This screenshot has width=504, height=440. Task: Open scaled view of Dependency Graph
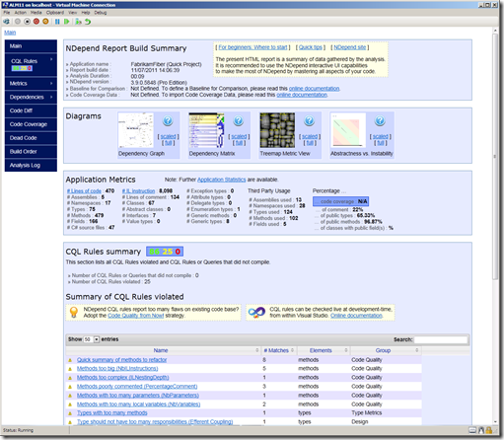pyautogui.click(x=168, y=136)
